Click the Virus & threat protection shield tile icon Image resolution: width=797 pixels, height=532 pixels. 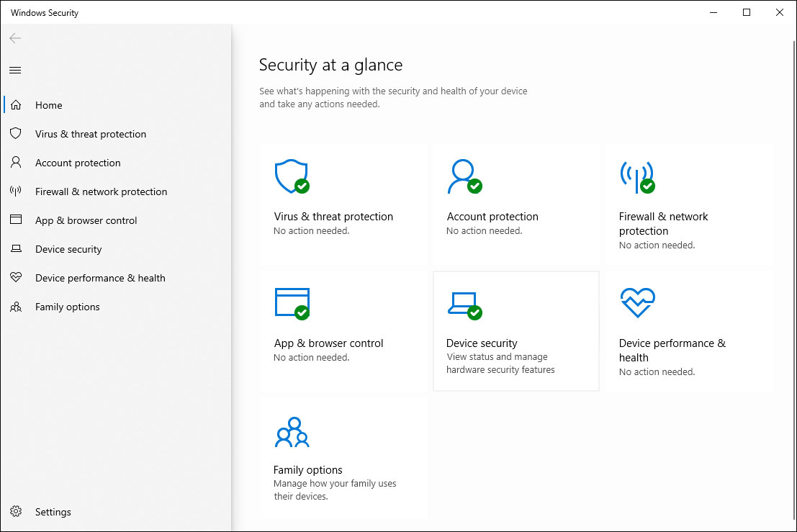pos(291,176)
